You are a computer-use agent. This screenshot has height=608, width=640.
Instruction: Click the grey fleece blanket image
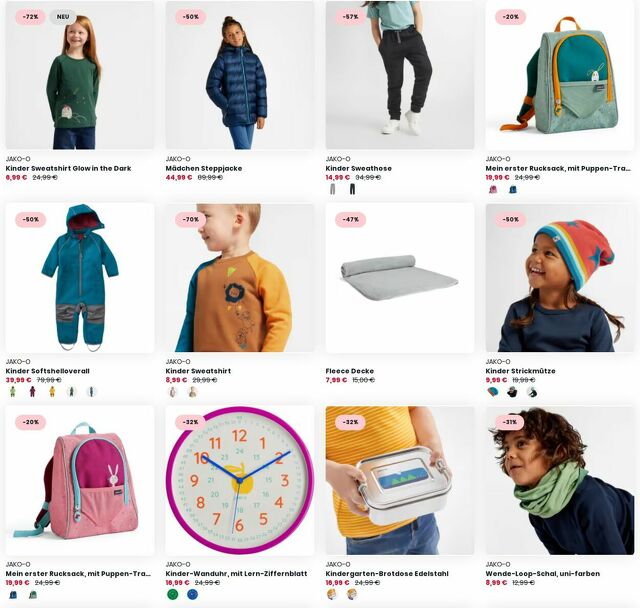400,278
